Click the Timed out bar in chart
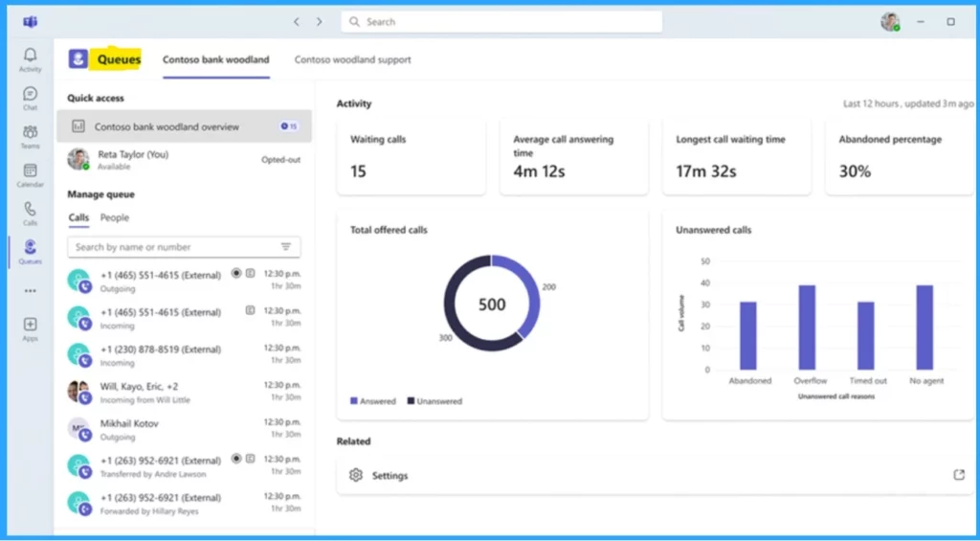 [x=865, y=336]
